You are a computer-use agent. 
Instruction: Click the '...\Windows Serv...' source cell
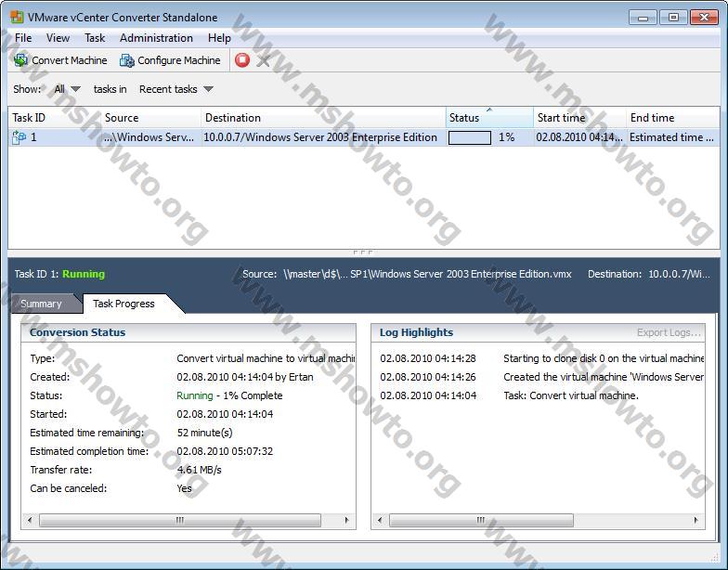coord(149,137)
